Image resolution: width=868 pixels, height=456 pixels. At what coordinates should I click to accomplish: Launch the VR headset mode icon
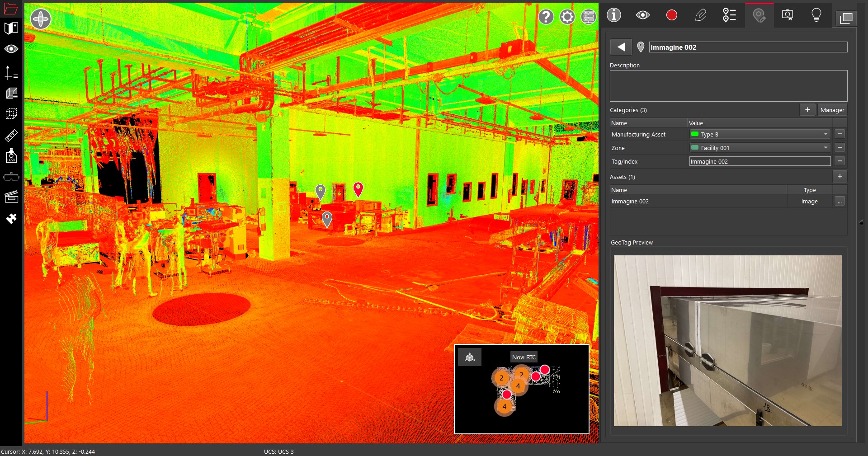point(11,177)
